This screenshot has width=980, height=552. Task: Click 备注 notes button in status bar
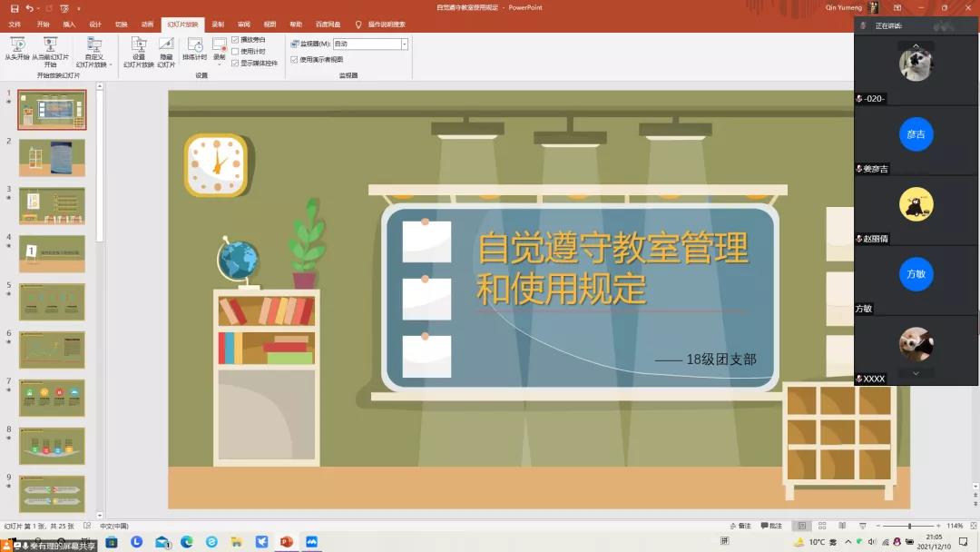click(x=740, y=526)
